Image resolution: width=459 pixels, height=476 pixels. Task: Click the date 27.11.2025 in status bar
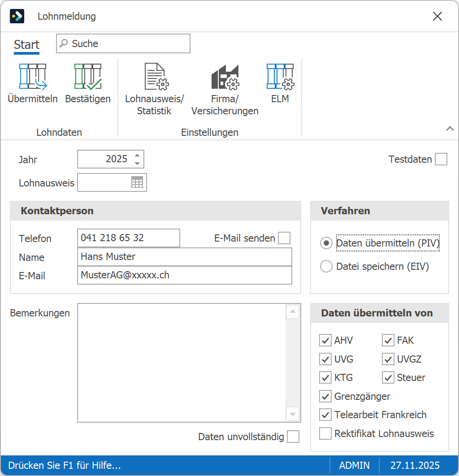click(x=415, y=465)
